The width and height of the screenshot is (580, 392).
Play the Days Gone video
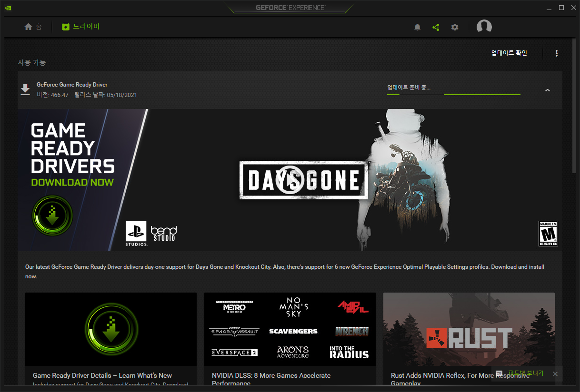[x=290, y=180]
